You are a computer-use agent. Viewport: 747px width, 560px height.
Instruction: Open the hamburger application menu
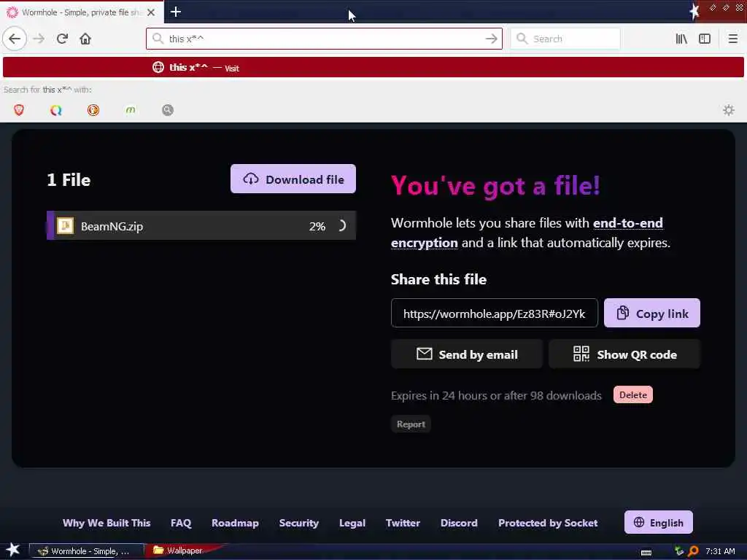pyautogui.click(x=732, y=39)
